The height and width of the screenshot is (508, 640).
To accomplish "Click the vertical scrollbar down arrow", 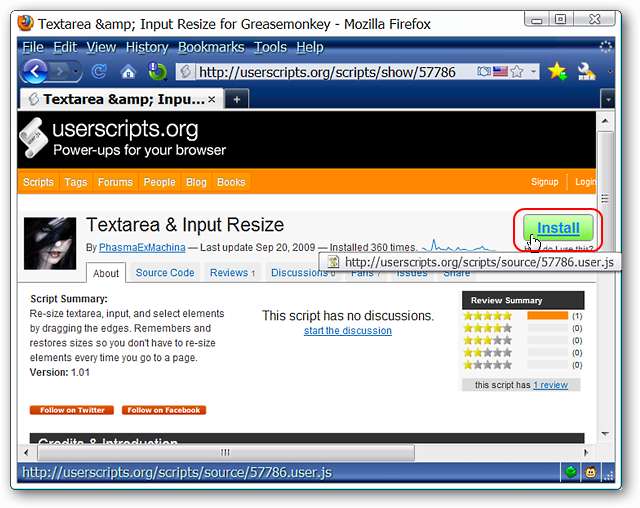I will [x=605, y=433].
